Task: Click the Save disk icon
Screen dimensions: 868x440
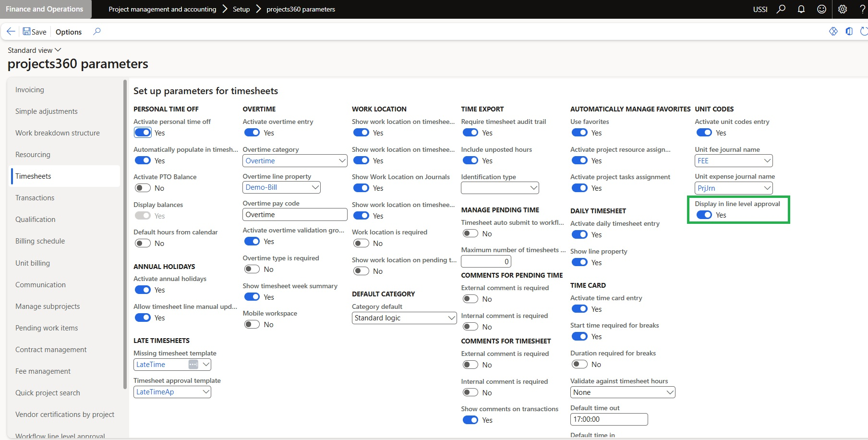Action: coord(27,32)
